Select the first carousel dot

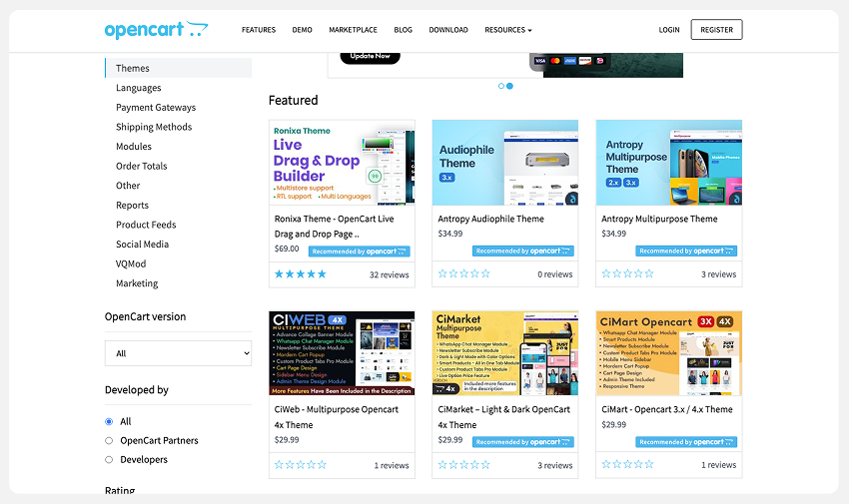500,86
